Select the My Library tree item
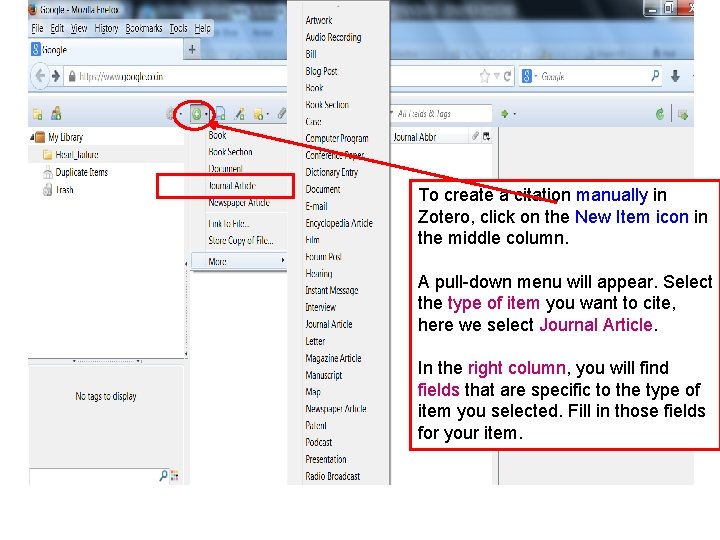Screen dimensions: 720x540 [x=65, y=137]
